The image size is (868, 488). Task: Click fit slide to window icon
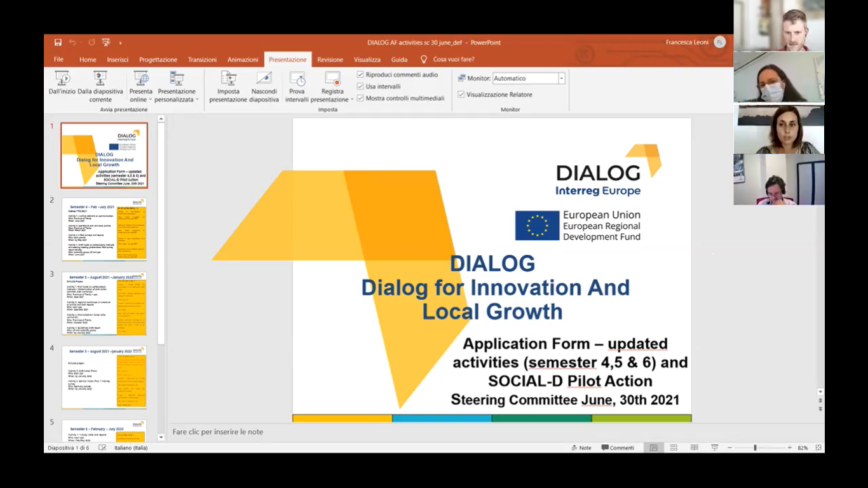(818, 448)
